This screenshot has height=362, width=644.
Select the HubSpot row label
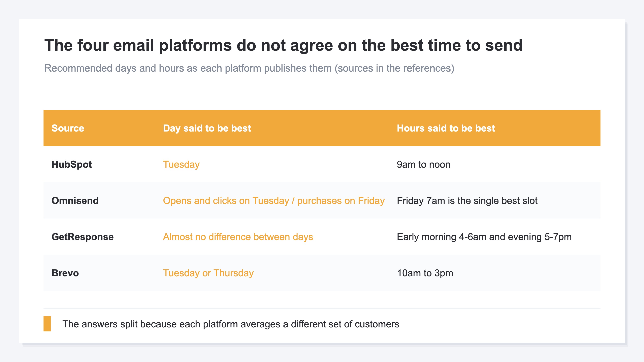click(x=71, y=164)
